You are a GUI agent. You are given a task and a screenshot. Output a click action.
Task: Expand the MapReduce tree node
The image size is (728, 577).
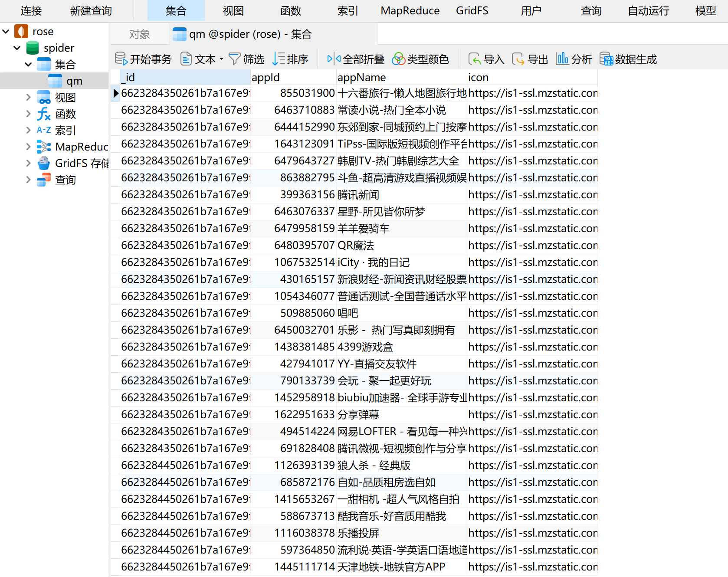[x=28, y=147]
